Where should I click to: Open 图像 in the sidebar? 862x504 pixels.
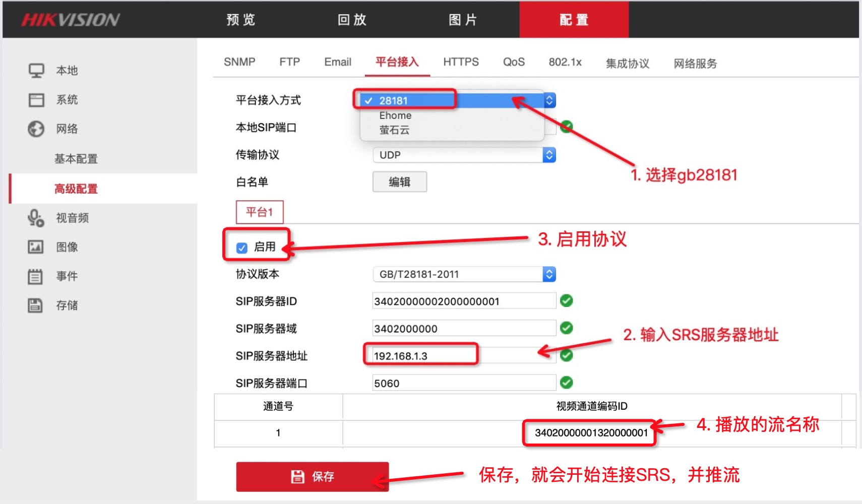pyautogui.click(x=67, y=247)
